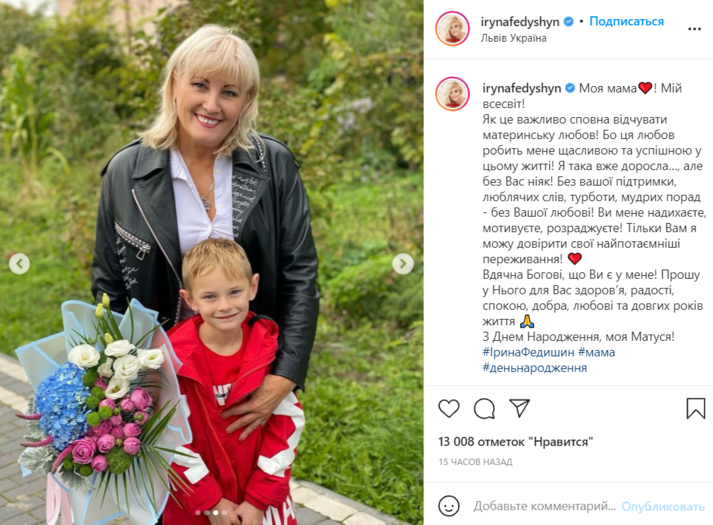The width and height of the screenshot is (713, 525).
Task: Open irynafedyshyn header profile avatar
Action: click(x=452, y=29)
